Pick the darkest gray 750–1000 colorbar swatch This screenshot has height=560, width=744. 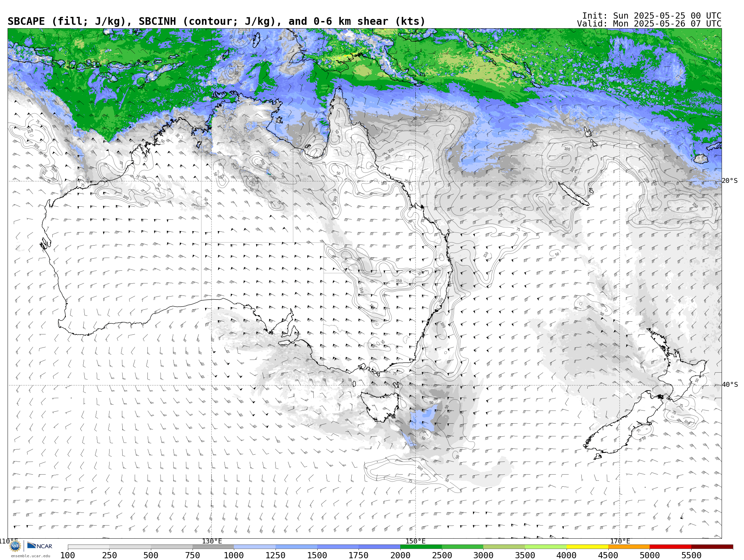pos(213,547)
